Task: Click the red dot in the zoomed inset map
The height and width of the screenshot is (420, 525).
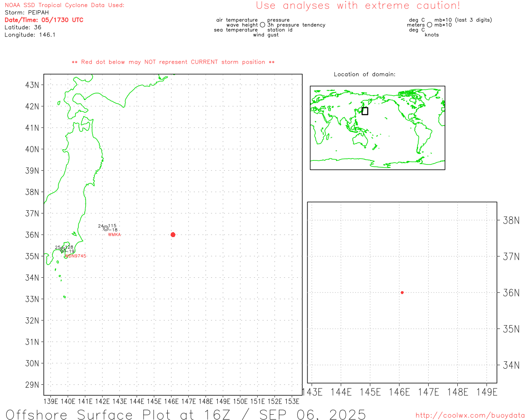Action: click(x=402, y=292)
